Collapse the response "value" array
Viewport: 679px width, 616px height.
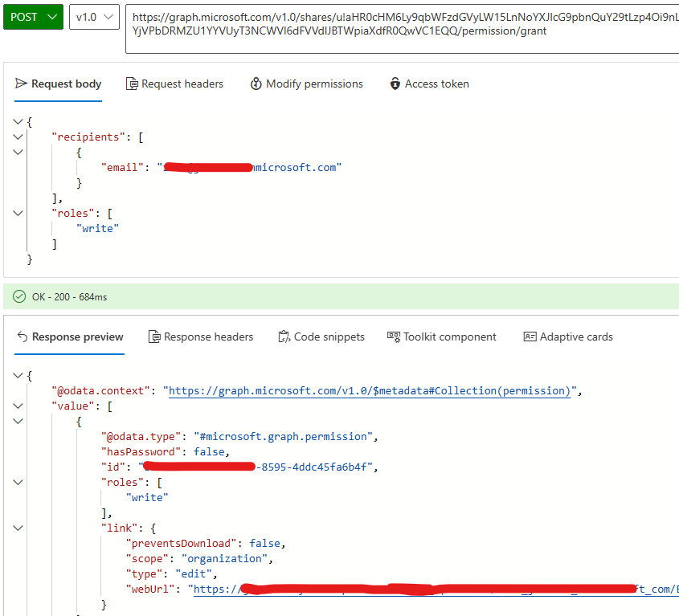(18, 406)
